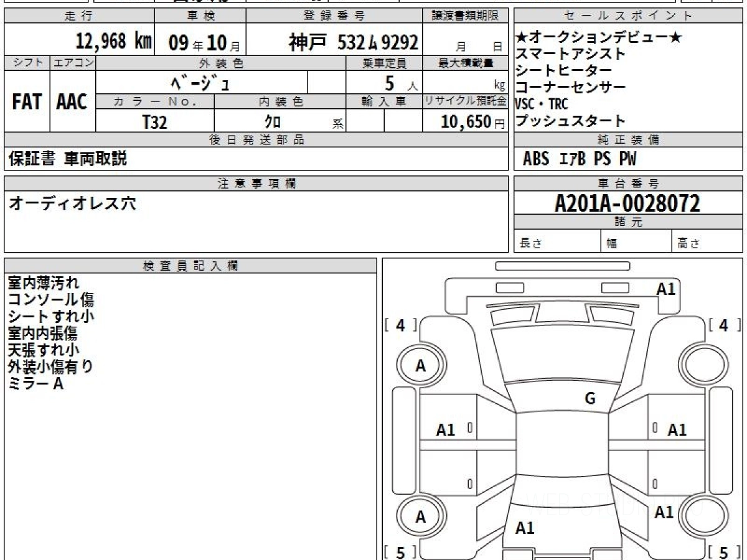
Task: Click the 内装色 header
Action: point(280,101)
